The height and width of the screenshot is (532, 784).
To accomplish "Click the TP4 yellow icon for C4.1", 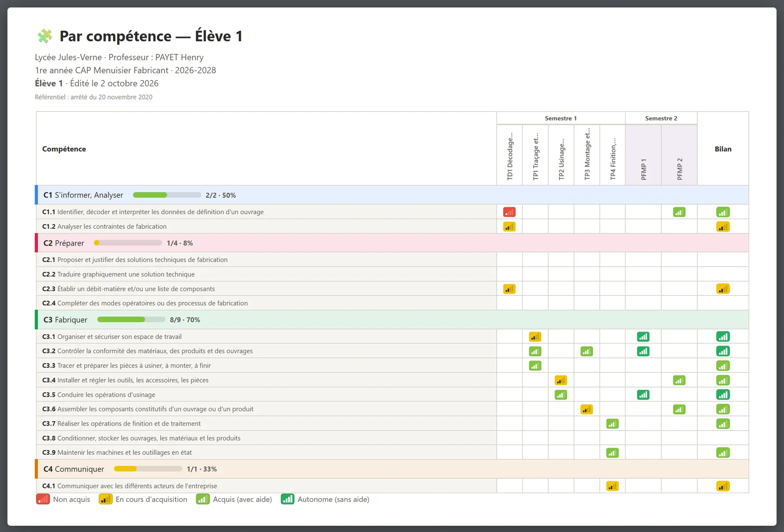I will pyautogui.click(x=612, y=486).
